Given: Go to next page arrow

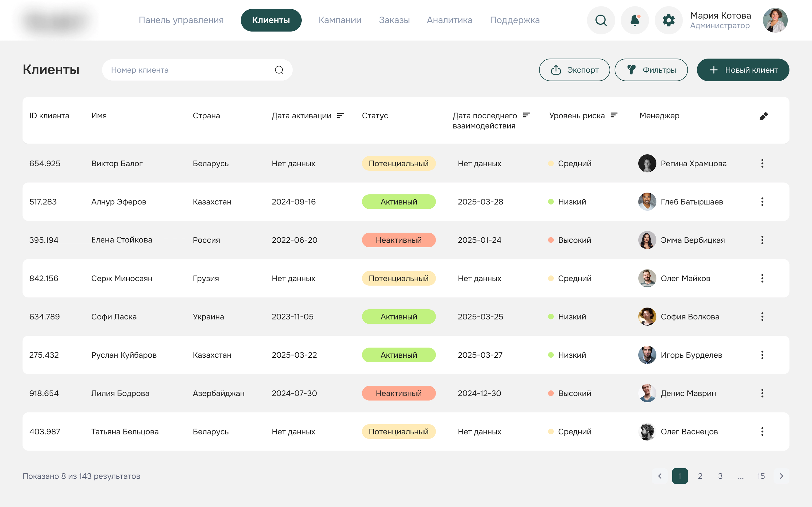Looking at the screenshot, I should coord(781,476).
